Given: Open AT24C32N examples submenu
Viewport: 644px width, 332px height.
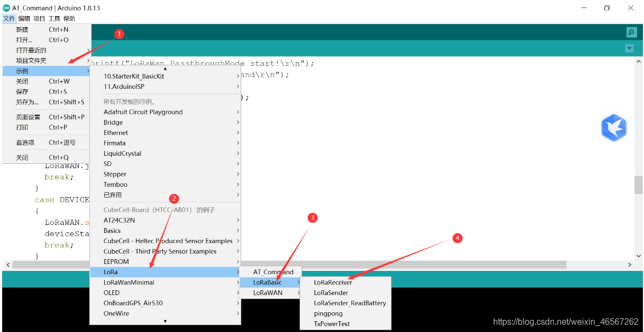Looking at the screenshot, I should pos(165,220).
